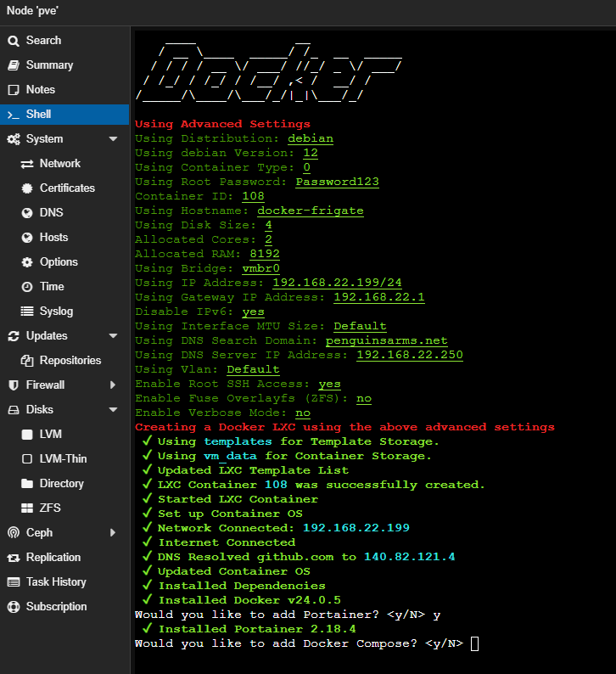This screenshot has height=674, width=616.
Task: Click the search domain penguinsarms.net
Action: [387, 340]
